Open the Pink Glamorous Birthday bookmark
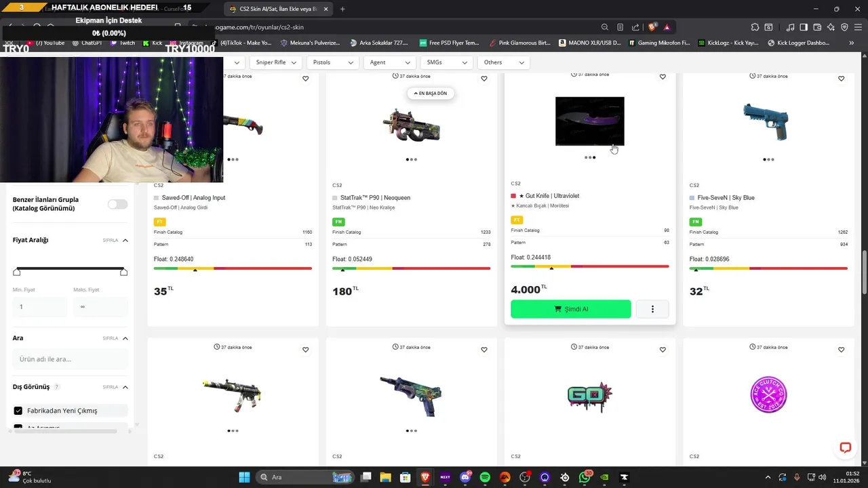The width and height of the screenshot is (868, 488). (519, 43)
